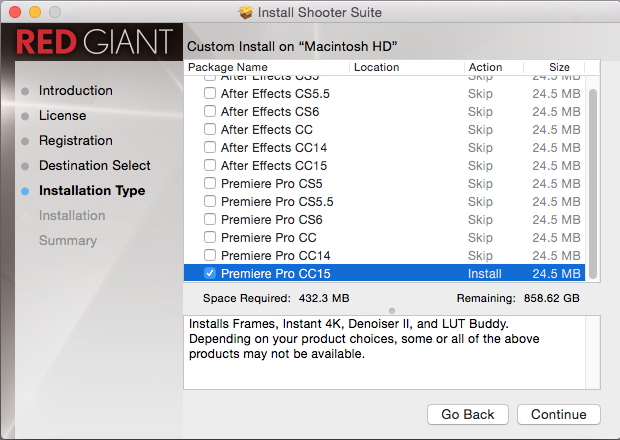620x440 pixels.
Task: Check the Premiere Pro CC14 checkbox
Action: pyautogui.click(x=210, y=255)
